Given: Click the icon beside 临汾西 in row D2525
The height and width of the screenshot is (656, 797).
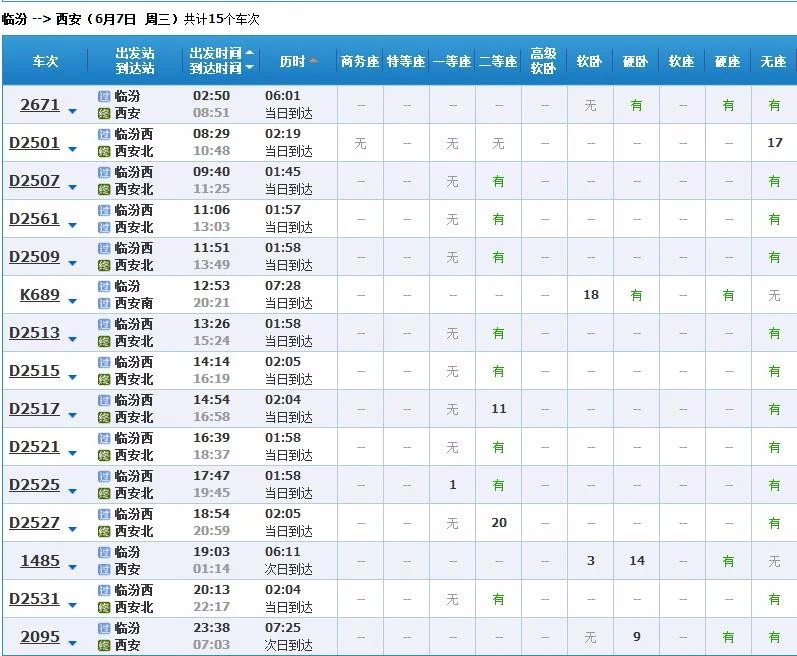Looking at the screenshot, I should [104, 476].
